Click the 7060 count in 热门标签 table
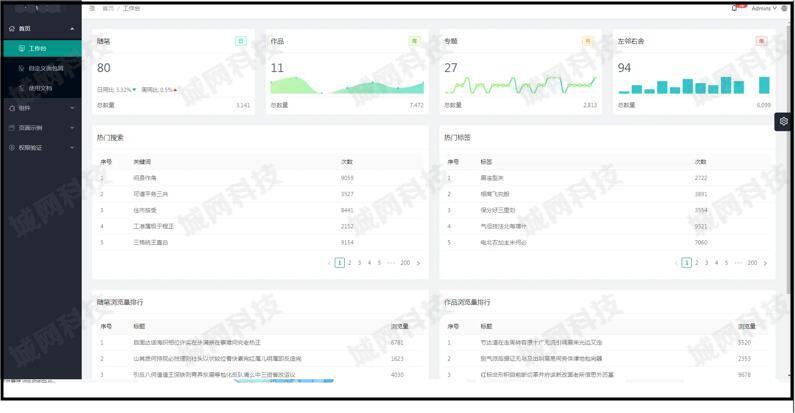 pyautogui.click(x=701, y=243)
